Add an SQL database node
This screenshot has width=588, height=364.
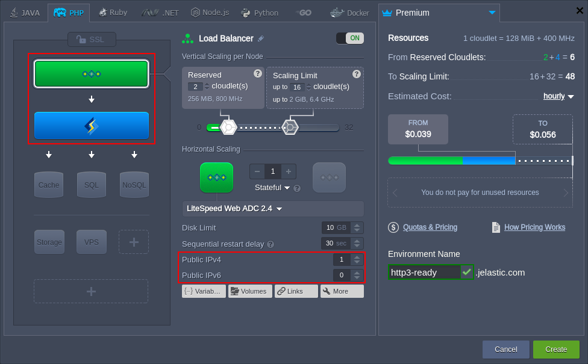[x=92, y=185]
